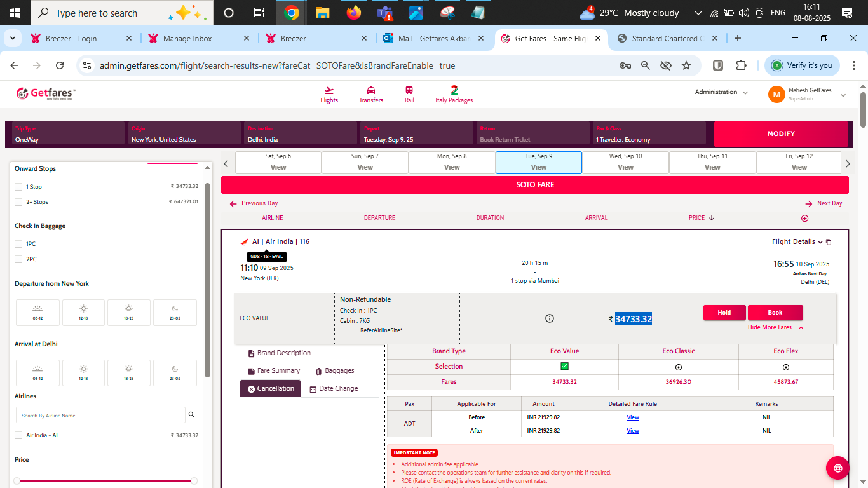Expand the Flight Details chevron
Image resolution: width=868 pixels, height=488 pixels.
[x=820, y=242]
